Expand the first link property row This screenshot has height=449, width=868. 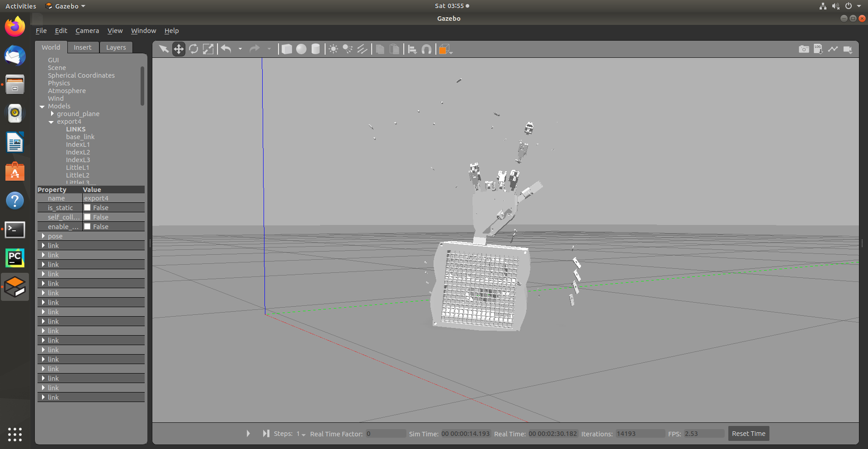43,246
